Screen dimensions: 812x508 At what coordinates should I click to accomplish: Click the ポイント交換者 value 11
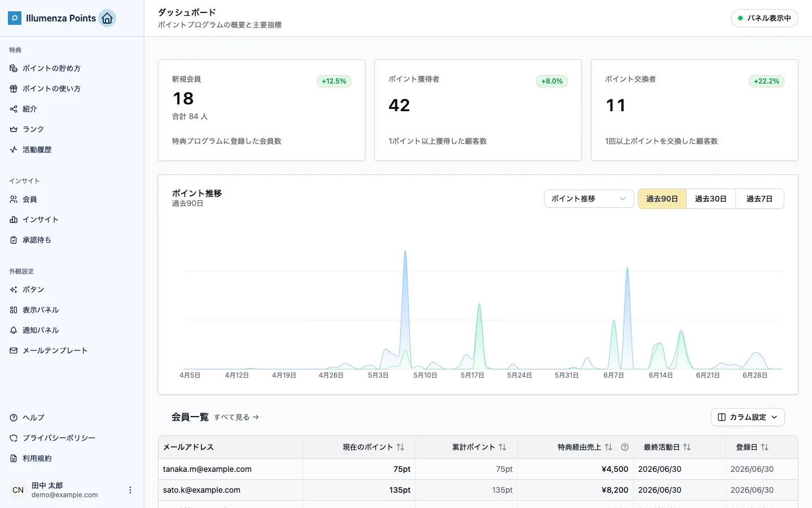616,106
